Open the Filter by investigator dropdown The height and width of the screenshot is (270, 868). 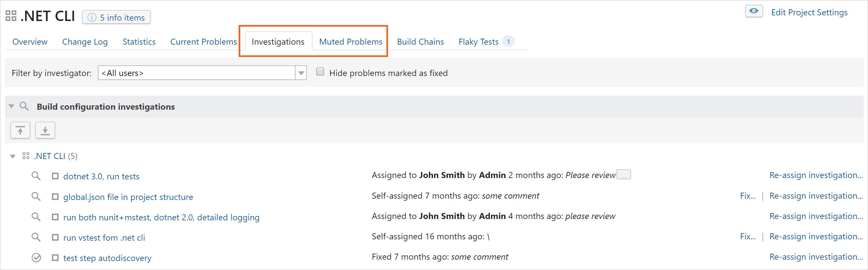(301, 73)
